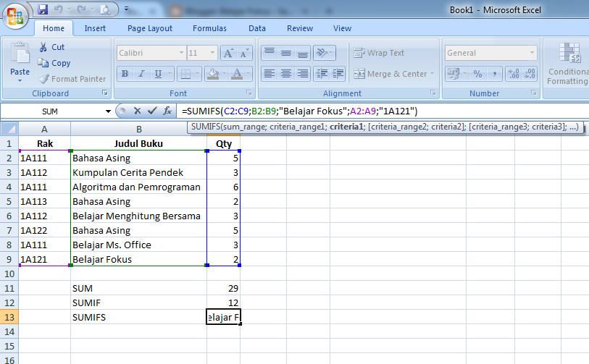The image size is (589, 364).
Task: Open the Calibri font name dropdown
Action: click(x=181, y=53)
